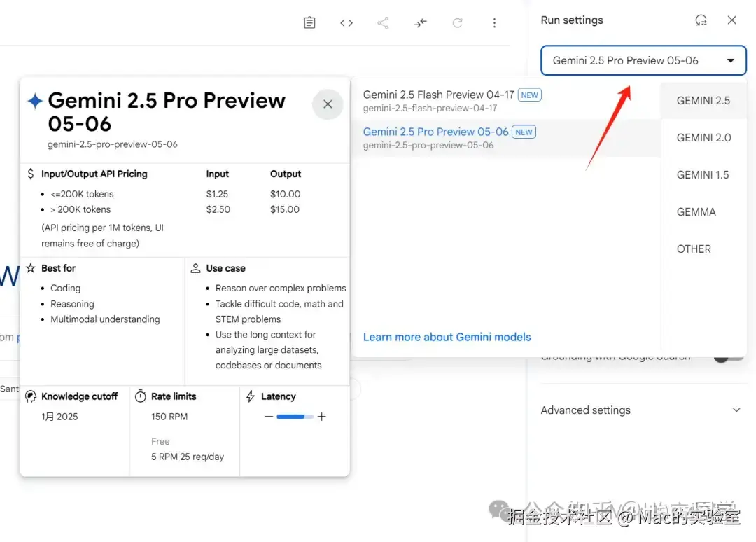Click the Coding bullet under Best for

[66, 288]
